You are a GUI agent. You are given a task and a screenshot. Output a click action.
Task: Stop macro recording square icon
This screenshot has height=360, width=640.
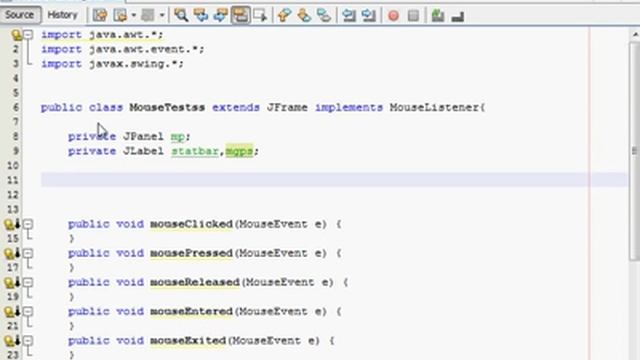point(413,16)
